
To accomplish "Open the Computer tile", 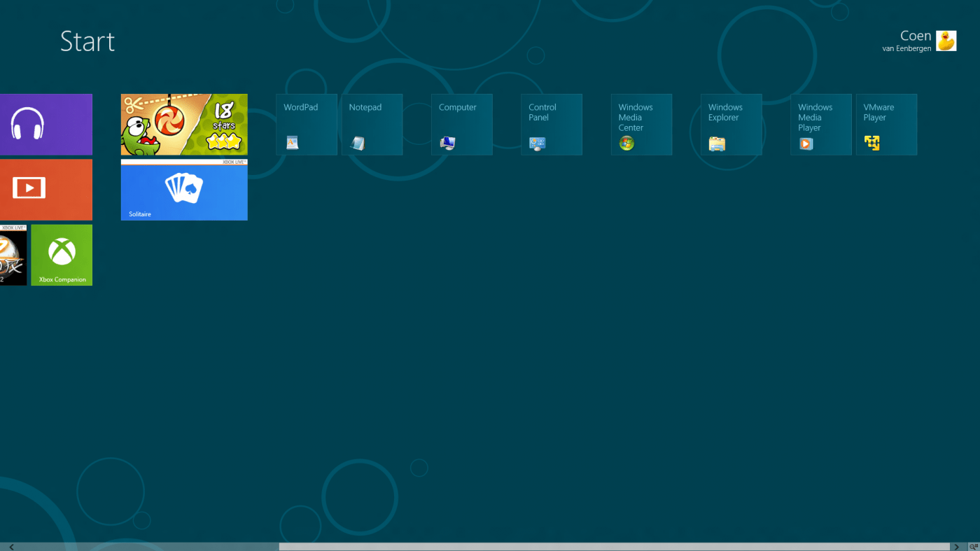I will 461,125.
